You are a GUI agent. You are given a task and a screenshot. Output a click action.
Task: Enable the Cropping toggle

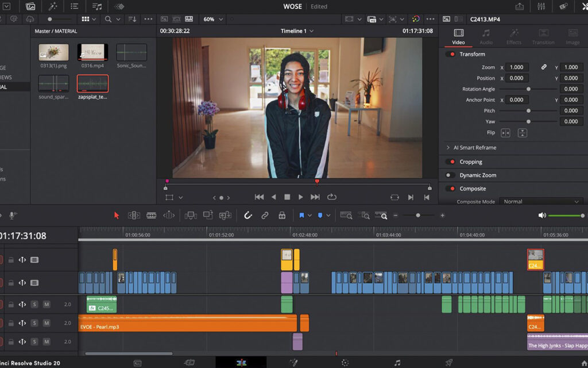451,162
